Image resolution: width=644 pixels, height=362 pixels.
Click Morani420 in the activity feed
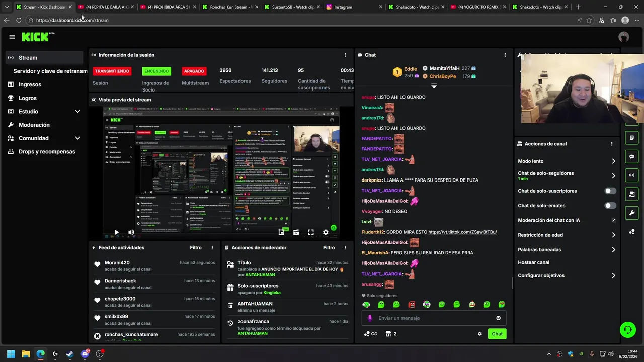[117, 263]
